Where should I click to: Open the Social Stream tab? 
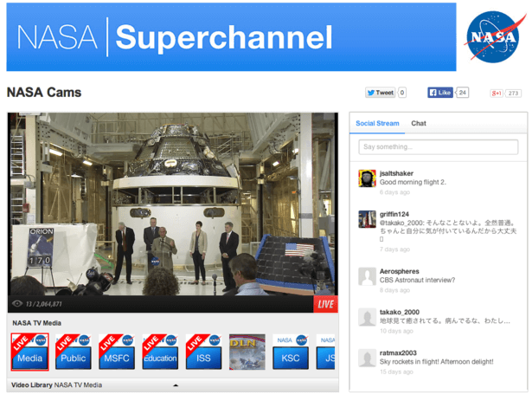378,124
